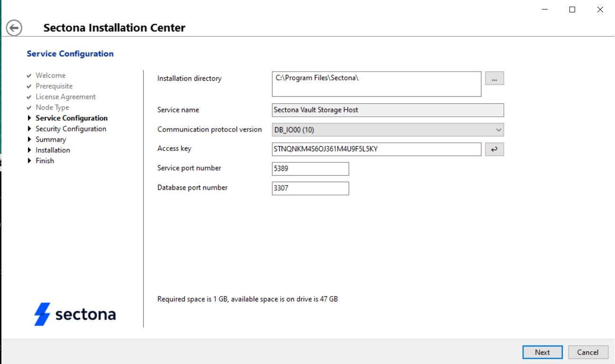Screen dimensions: 615x364
Task: Close the installer window
Action: [600, 9]
